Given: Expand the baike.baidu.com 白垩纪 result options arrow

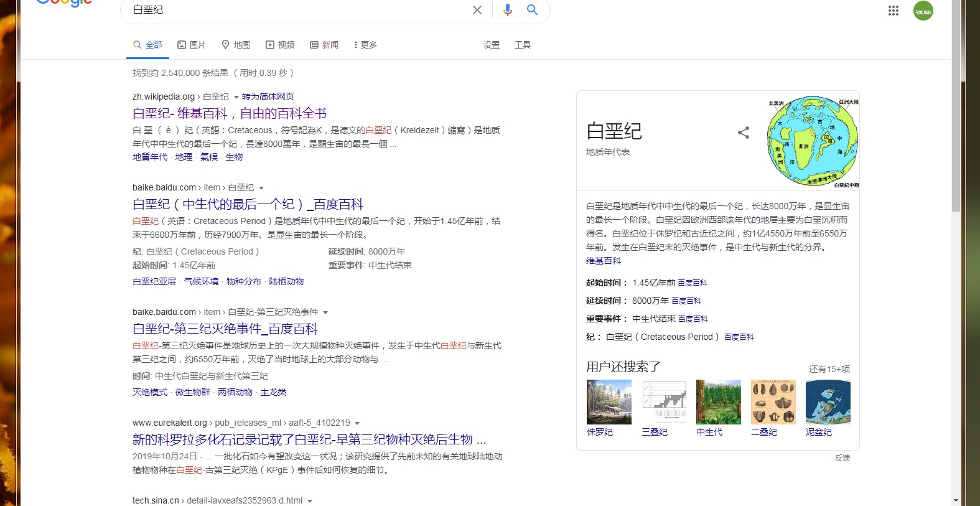Looking at the screenshot, I should 261,188.
